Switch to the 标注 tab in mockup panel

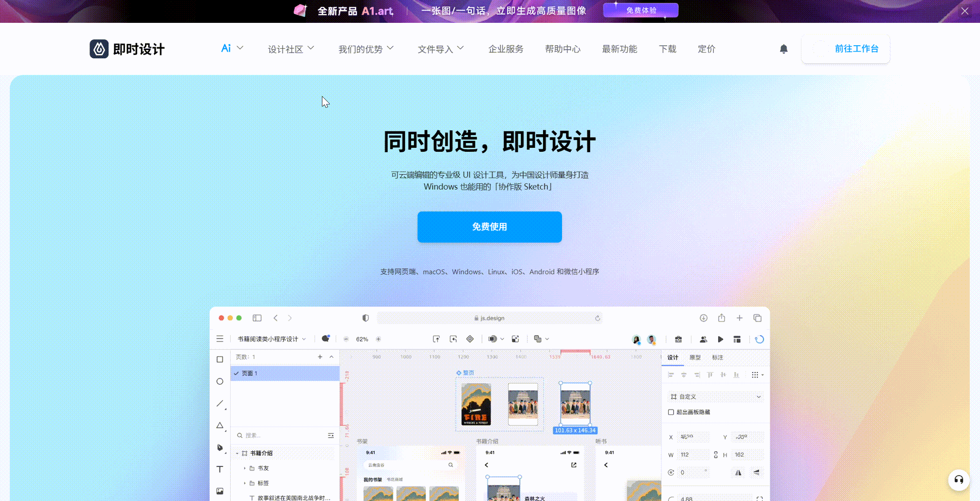tap(718, 358)
